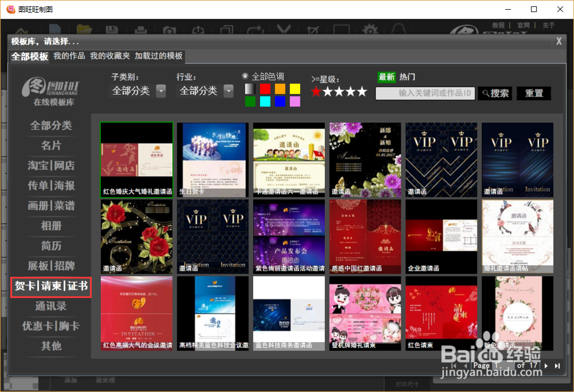Image resolution: width=574 pixels, height=392 pixels.
Task: Go to the next page of templates
Action: [x=546, y=366]
